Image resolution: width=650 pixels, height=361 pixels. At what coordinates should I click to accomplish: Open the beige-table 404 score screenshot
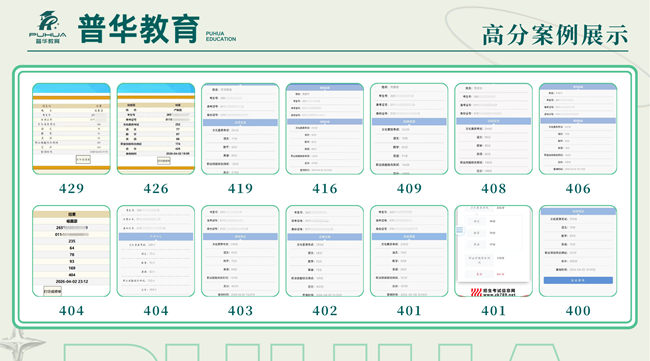click(71, 251)
